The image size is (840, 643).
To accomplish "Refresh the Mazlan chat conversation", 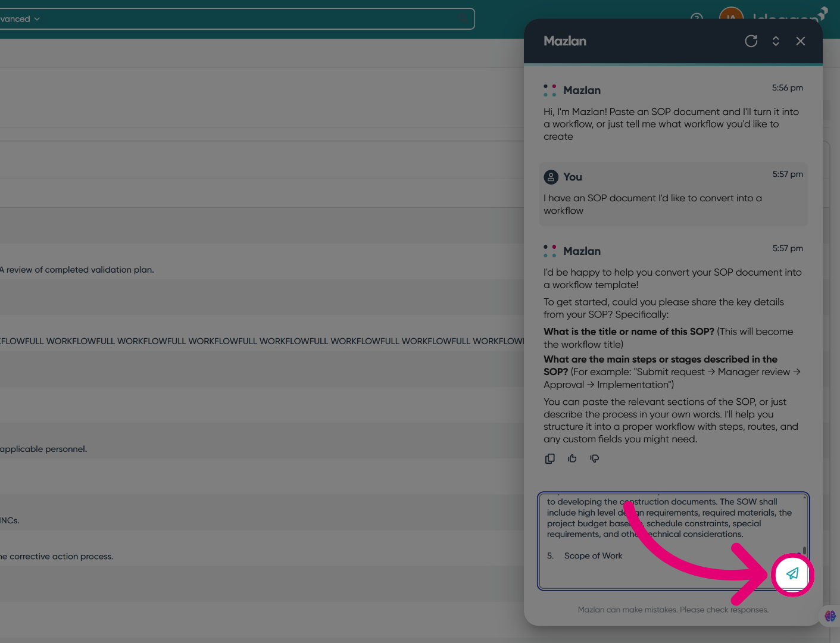I will tap(751, 41).
